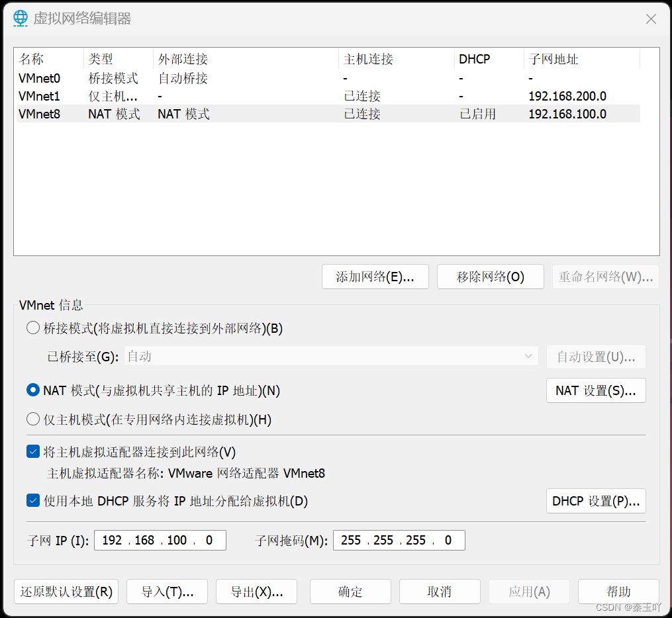Viewport: 672px width, 618px height.
Task: Click 导入(T)... button
Action: [167, 592]
